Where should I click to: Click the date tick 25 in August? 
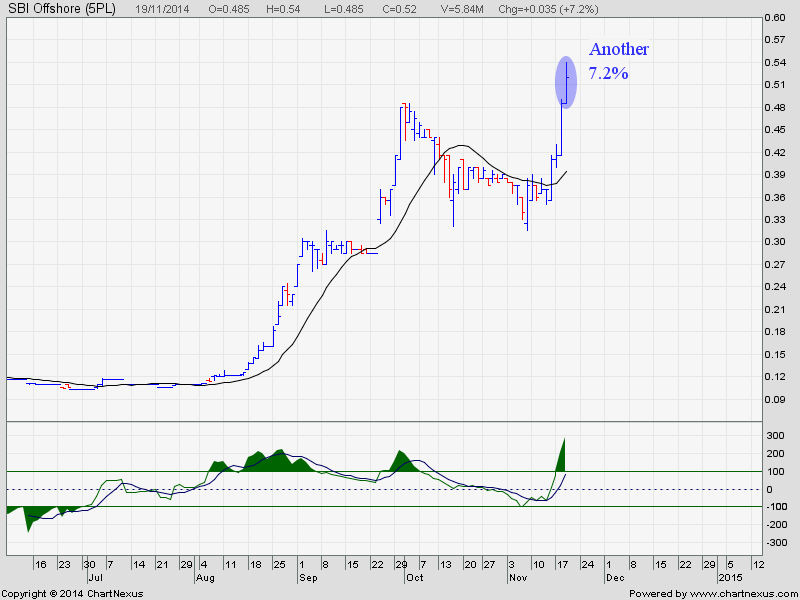point(279,564)
